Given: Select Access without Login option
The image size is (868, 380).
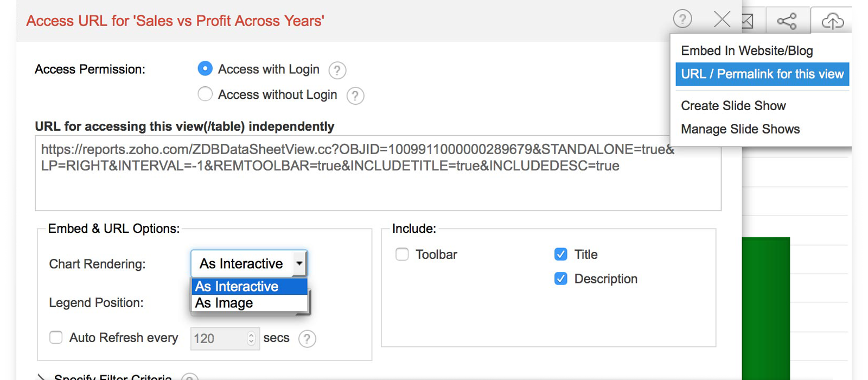Looking at the screenshot, I should [205, 94].
